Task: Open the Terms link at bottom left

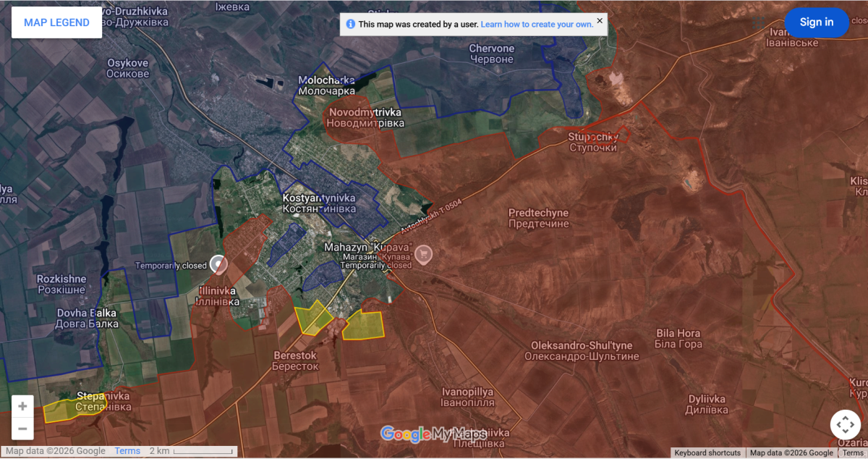Action: [x=127, y=451]
